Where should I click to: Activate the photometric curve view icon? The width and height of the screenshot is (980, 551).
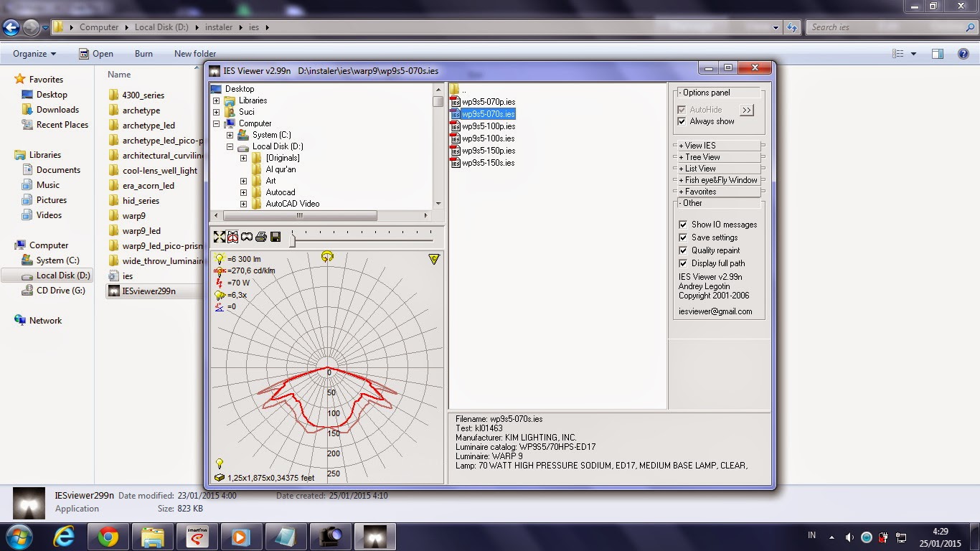pyautogui.click(x=233, y=237)
